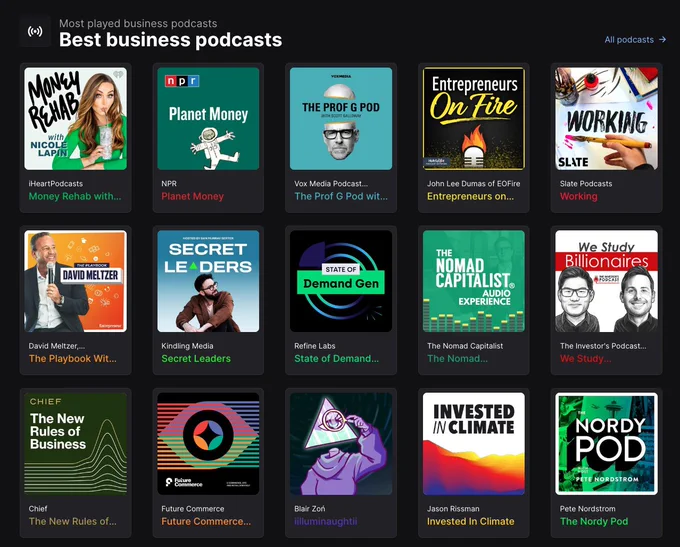680x547 pixels.
Task: Select 'The New Rules of...' title link
Action: pos(72,521)
